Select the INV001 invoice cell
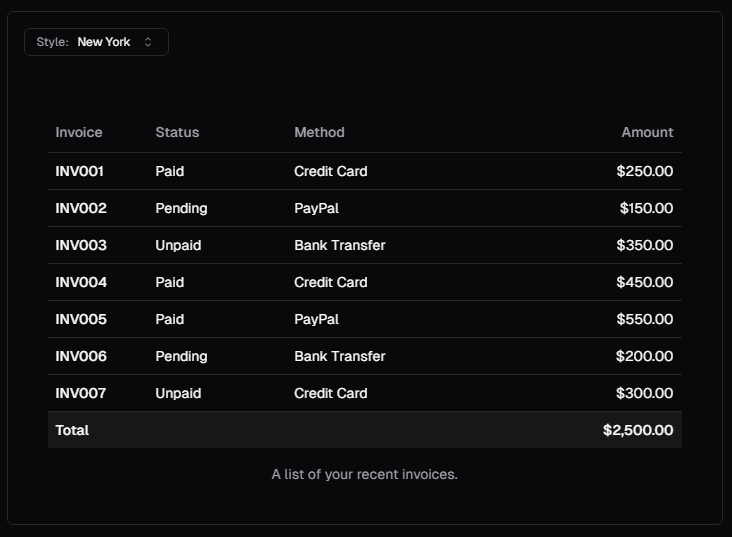 click(79, 171)
